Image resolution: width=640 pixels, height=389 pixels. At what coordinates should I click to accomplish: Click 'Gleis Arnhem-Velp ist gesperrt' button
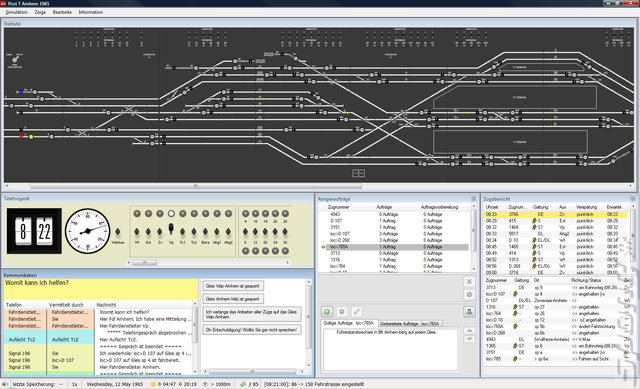(x=233, y=299)
